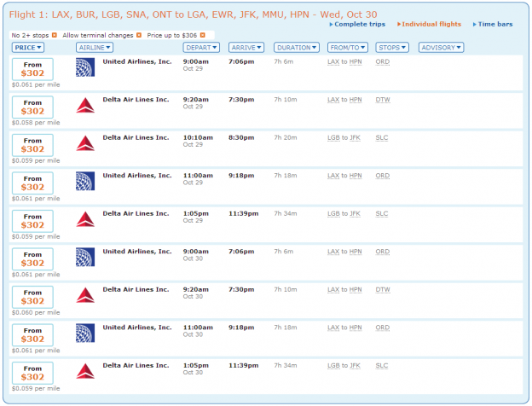Viewport: 532px width, 406px height.
Task: Select the Individual flights view
Action: pyautogui.click(x=432, y=24)
